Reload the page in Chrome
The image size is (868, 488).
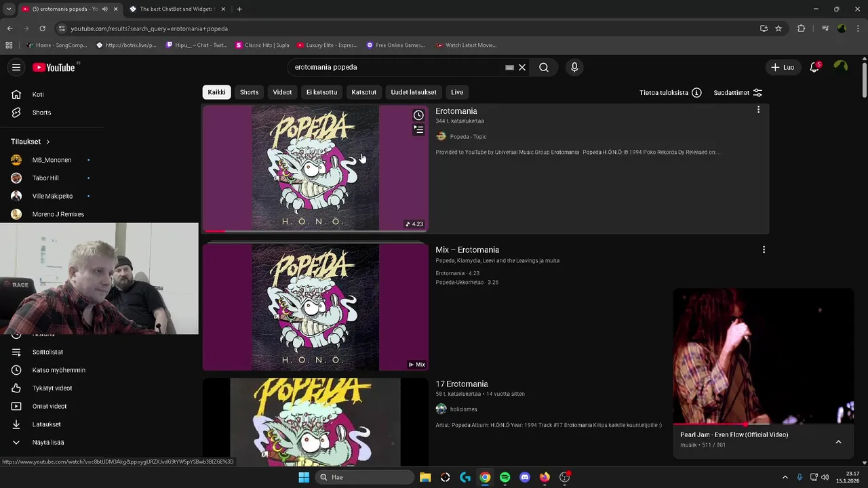pos(42,28)
